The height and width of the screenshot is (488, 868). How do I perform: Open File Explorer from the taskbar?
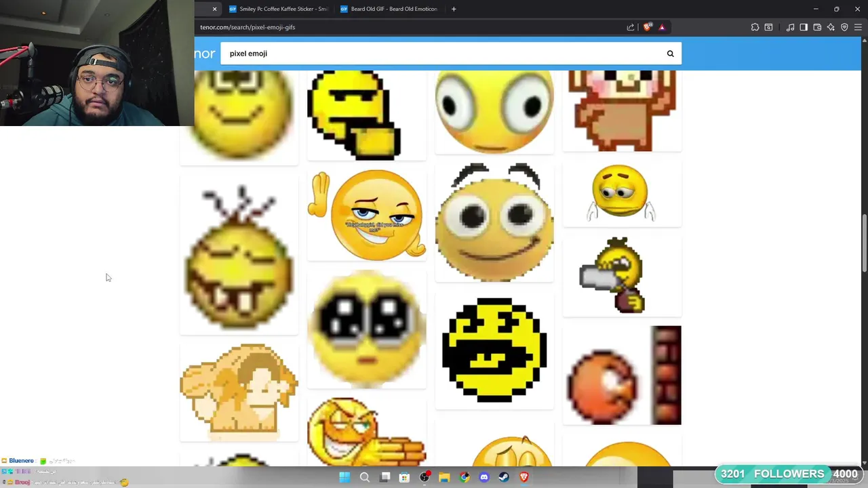[x=444, y=477]
